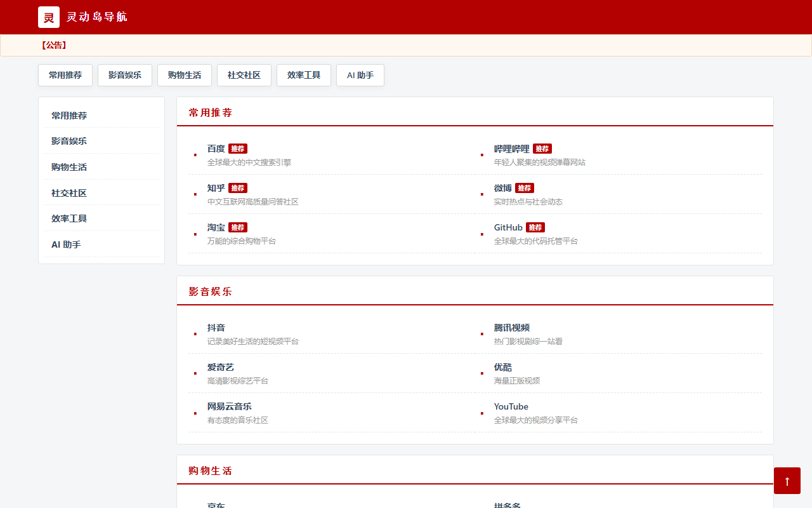Click the back-to-top arrow button
The height and width of the screenshot is (508, 812).
pos(787,481)
